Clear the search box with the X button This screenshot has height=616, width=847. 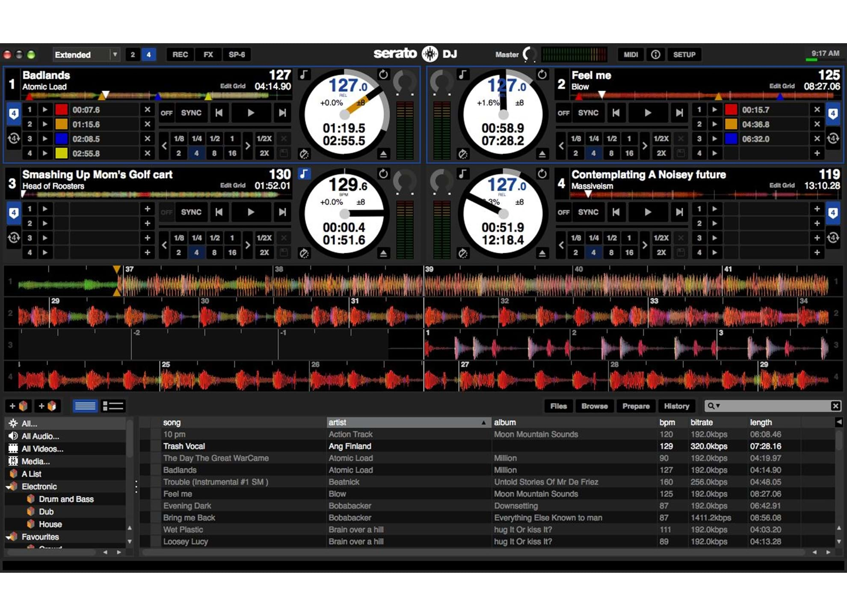[835, 406]
